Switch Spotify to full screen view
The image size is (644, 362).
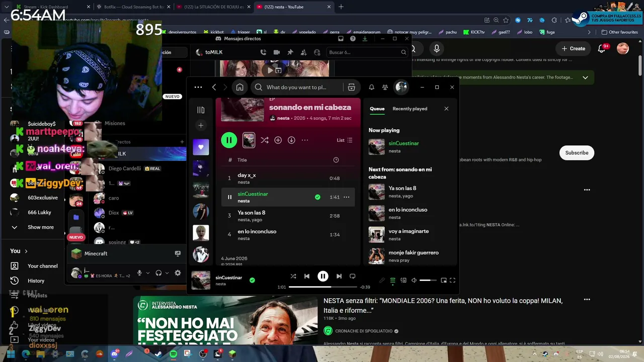pyautogui.click(x=452, y=280)
